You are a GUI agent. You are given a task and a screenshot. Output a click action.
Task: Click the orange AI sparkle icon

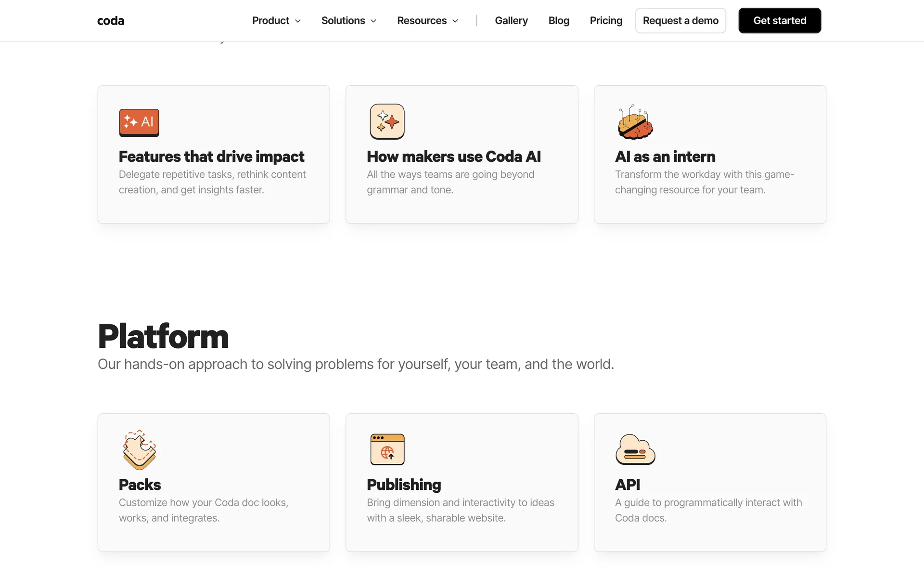tap(139, 122)
